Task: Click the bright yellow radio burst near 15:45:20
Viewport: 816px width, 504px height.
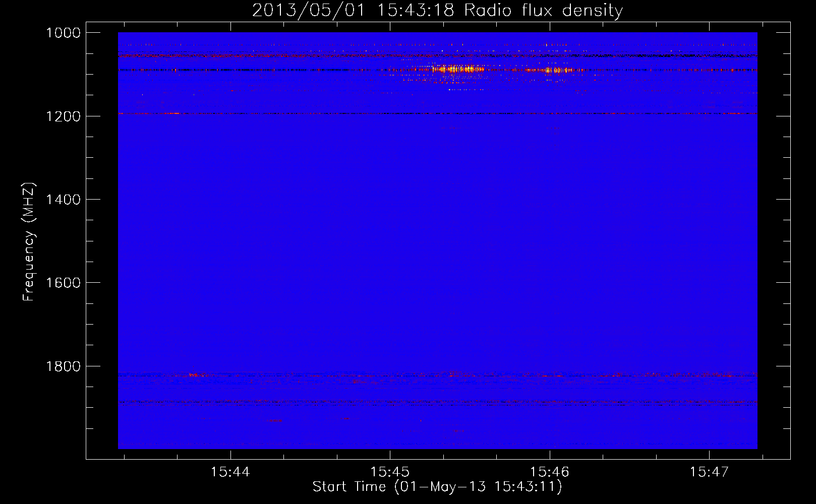Action: pos(458,69)
